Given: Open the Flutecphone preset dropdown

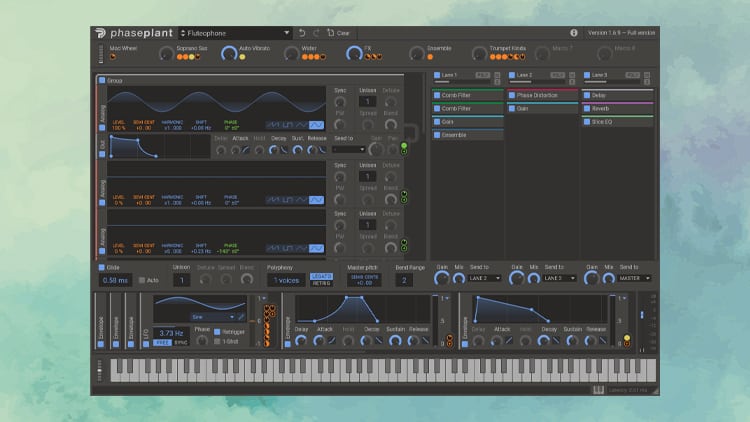Looking at the screenshot, I should pos(235,33).
